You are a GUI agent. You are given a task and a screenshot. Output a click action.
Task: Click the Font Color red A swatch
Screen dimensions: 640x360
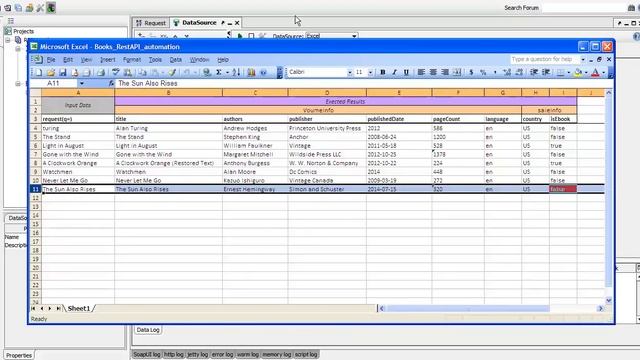pos(596,72)
